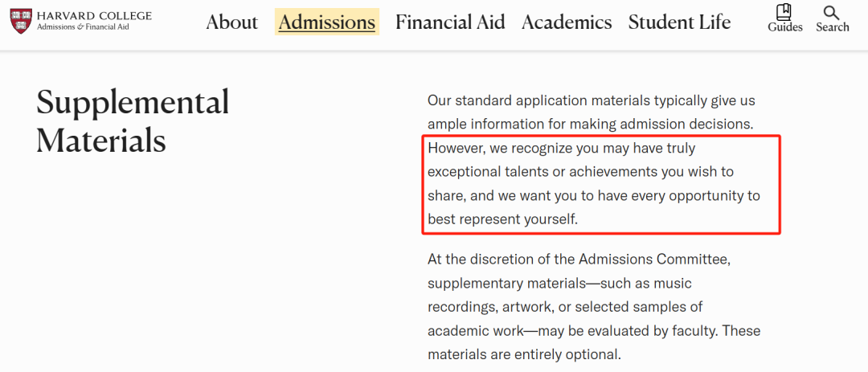868x372 pixels.
Task: Click the Harvard crimson shield logo
Action: click(20, 22)
